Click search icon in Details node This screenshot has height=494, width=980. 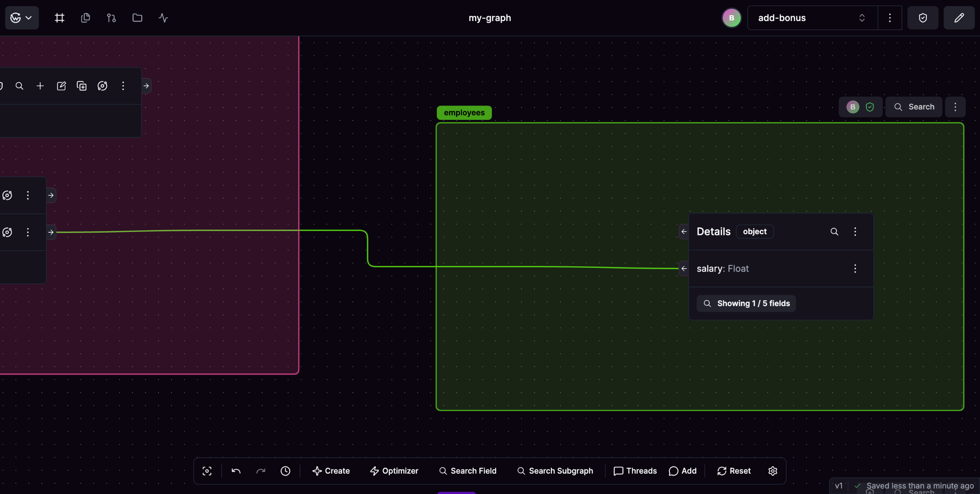pyautogui.click(x=834, y=232)
